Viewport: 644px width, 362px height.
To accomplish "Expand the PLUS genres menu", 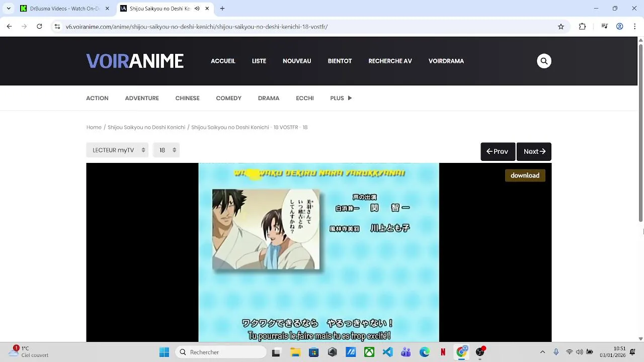I will [x=341, y=98].
